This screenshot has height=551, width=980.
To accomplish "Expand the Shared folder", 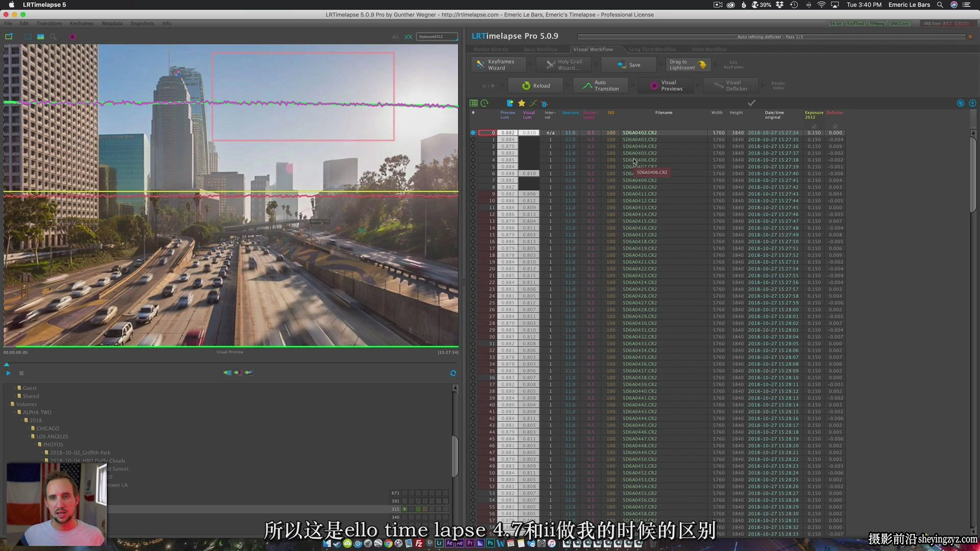I will click(x=15, y=396).
